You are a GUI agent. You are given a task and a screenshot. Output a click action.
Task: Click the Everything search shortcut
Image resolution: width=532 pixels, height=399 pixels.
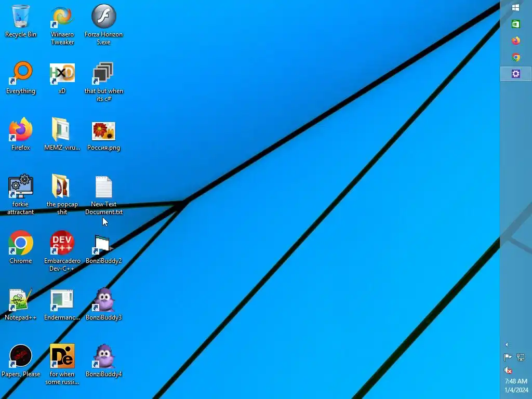[21, 78]
